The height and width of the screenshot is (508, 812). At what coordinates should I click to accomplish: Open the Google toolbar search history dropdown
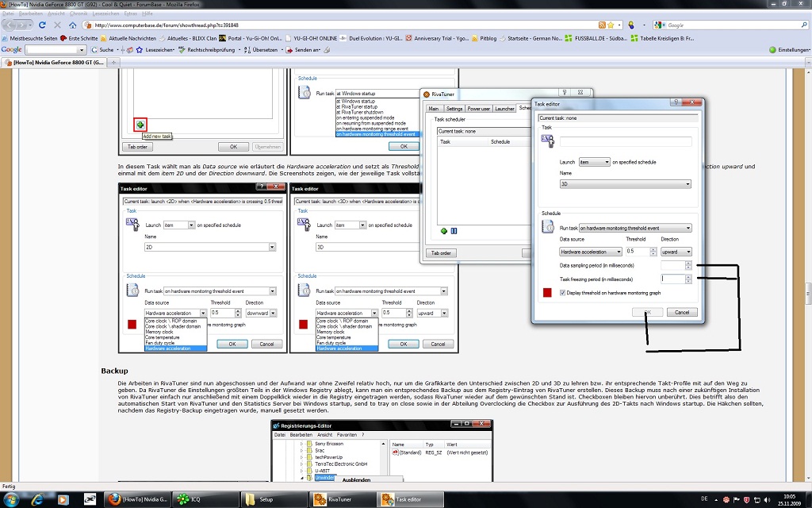[82, 50]
